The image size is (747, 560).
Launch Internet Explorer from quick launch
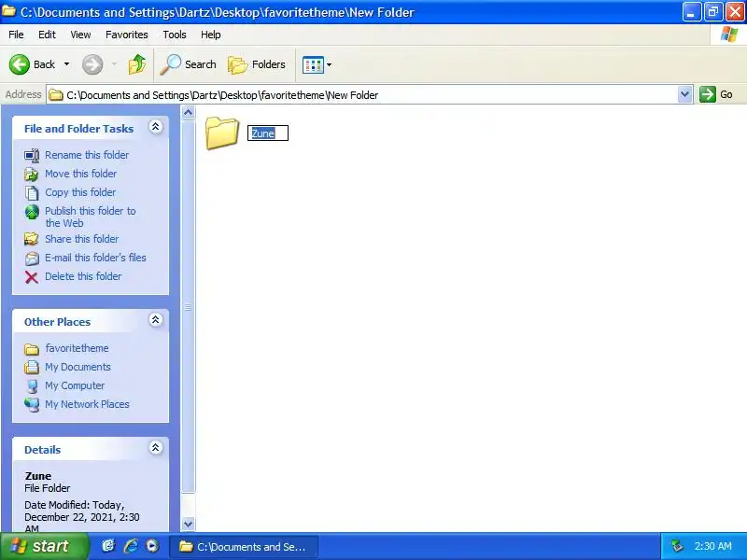tap(131, 546)
